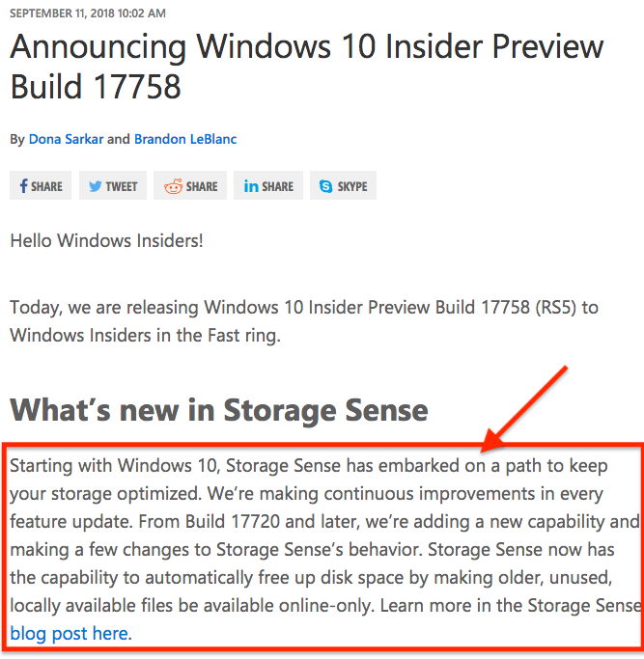This screenshot has width=644, height=659.
Task: Open Dona Sarkar author page
Action: point(66,139)
